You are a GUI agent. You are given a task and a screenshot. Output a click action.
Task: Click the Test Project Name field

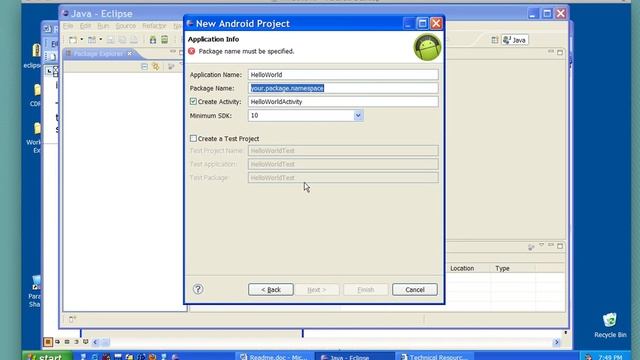pos(343,151)
